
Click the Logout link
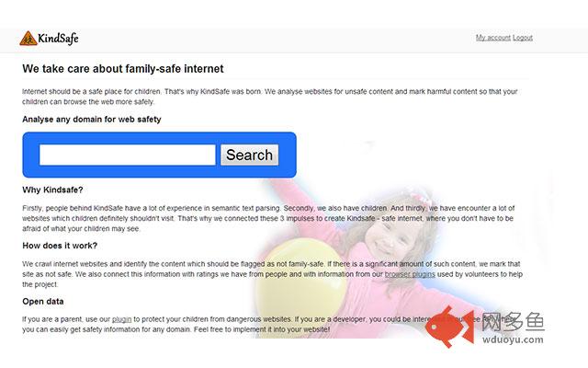523,38
